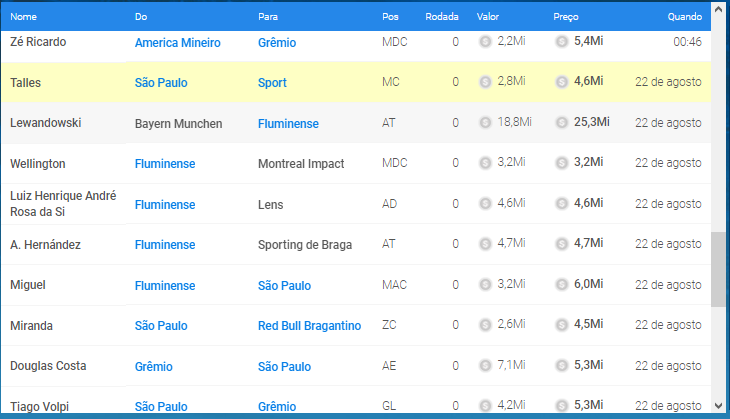The width and height of the screenshot is (730, 419).
Task: Sort by the Preço column header
Action: tap(566, 17)
